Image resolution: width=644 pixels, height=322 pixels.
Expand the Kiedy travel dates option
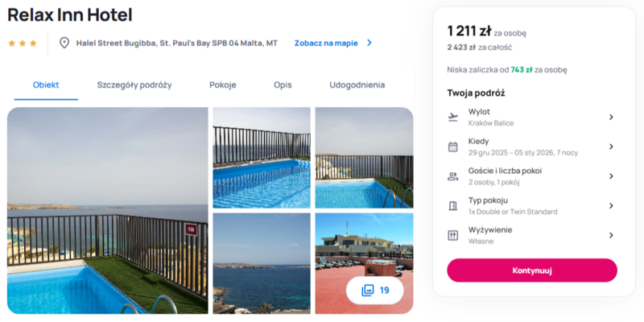(532, 147)
